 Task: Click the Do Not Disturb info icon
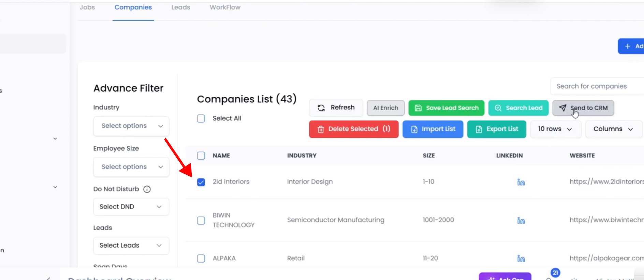pyautogui.click(x=147, y=189)
